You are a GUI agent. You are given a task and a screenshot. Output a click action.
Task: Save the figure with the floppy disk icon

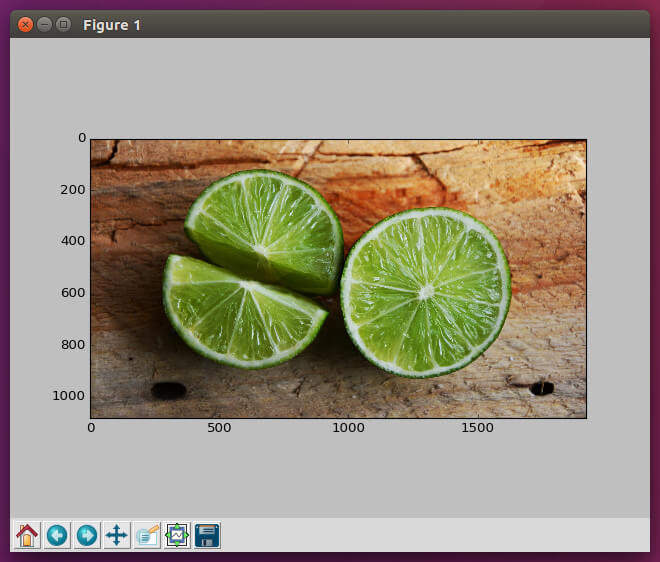207,536
